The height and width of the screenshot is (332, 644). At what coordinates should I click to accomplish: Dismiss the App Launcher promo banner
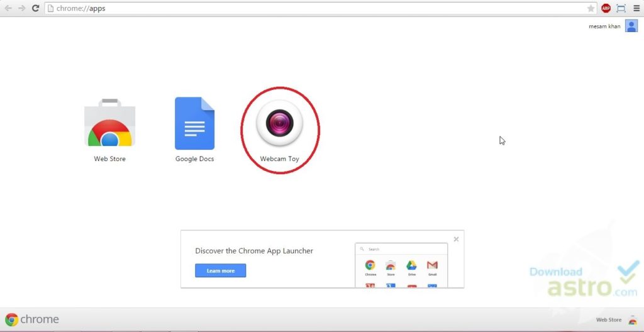456,239
